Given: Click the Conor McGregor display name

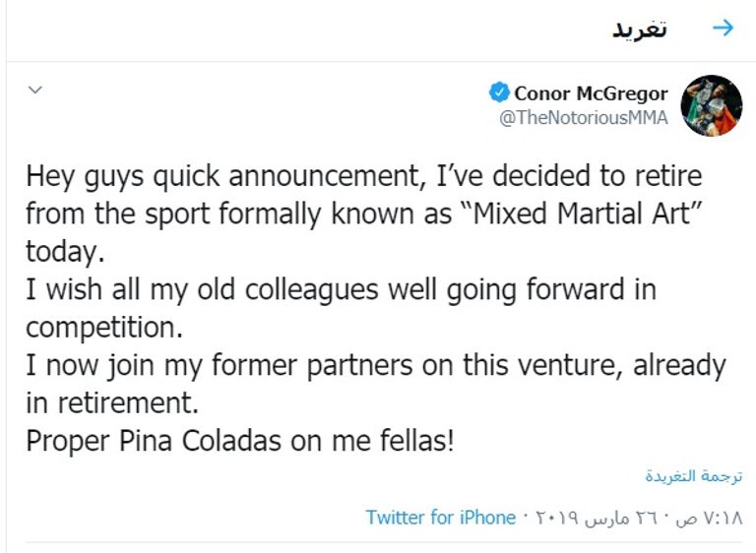Looking at the screenshot, I should pyautogui.click(x=591, y=94).
